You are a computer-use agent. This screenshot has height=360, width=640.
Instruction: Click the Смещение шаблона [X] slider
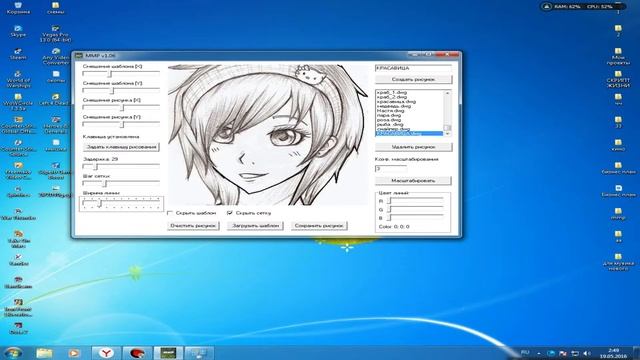pyautogui.click(x=121, y=74)
